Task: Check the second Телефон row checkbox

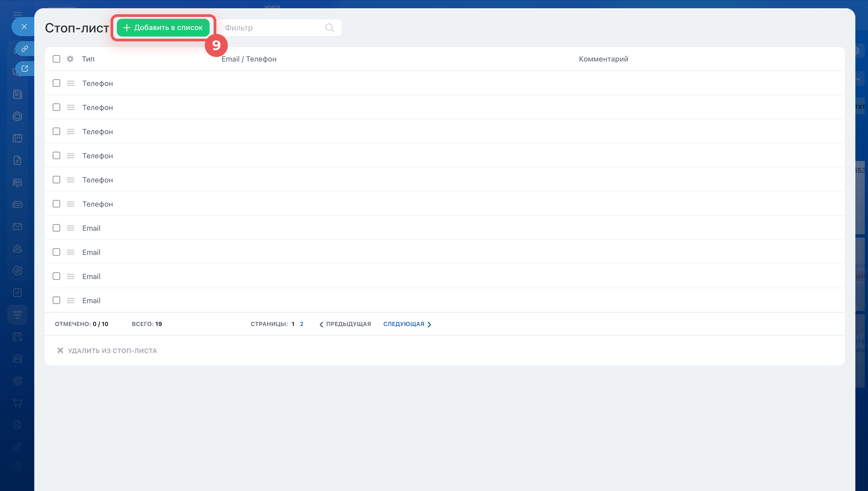Action: tap(56, 107)
